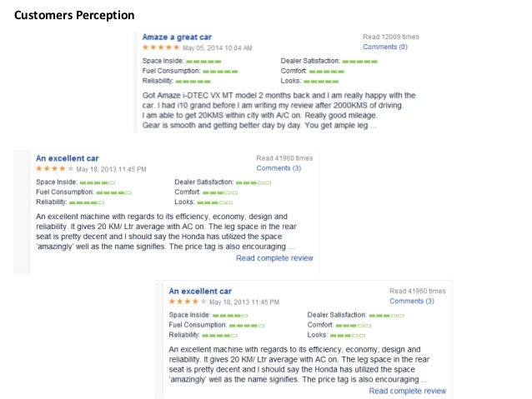Open the 'Amaze a great car' review title

click(x=177, y=37)
